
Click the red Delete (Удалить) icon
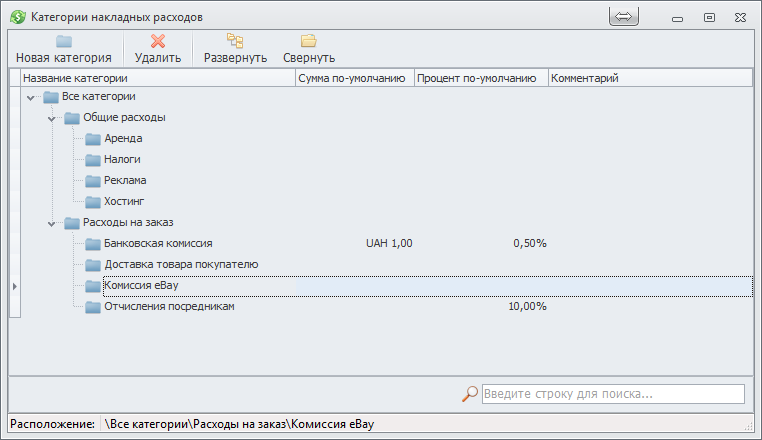(157, 41)
